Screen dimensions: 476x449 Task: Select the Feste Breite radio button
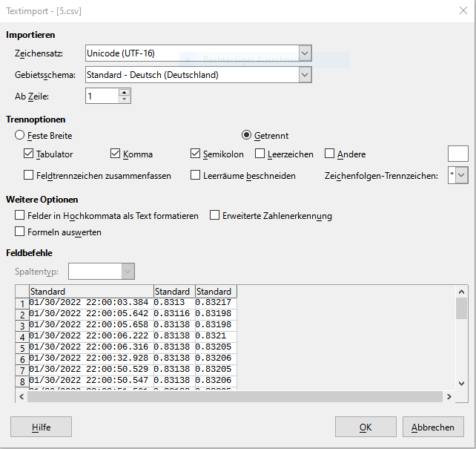click(x=20, y=136)
